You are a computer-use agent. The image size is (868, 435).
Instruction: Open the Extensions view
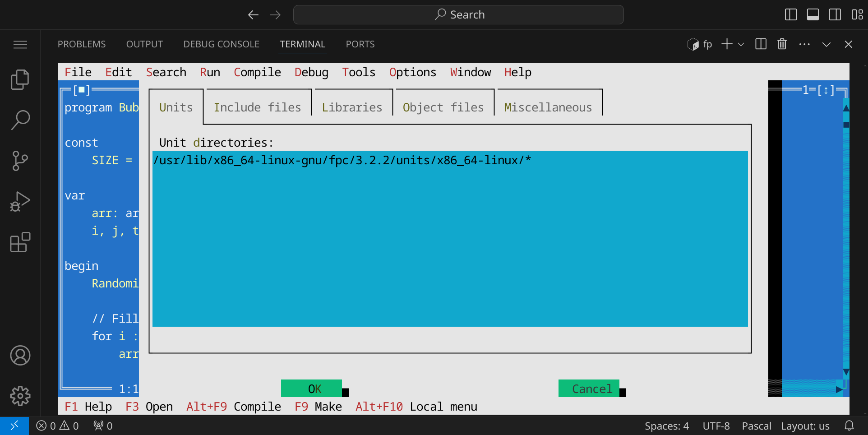tap(20, 242)
